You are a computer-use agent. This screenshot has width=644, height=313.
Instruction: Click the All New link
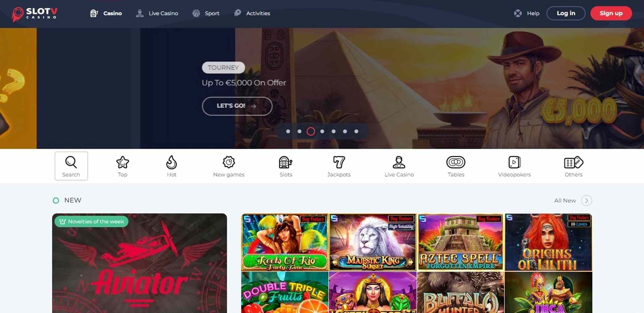[565, 201]
